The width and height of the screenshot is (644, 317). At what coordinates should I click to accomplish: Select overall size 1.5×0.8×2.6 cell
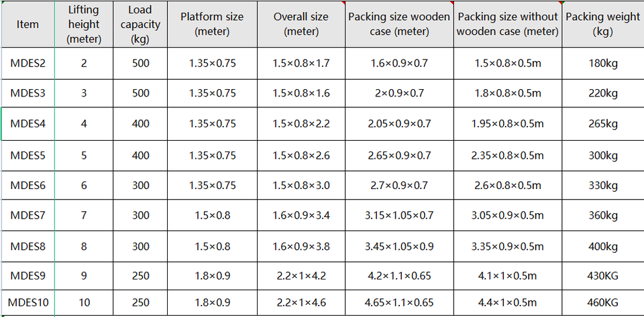pyautogui.click(x=301, y=155)
